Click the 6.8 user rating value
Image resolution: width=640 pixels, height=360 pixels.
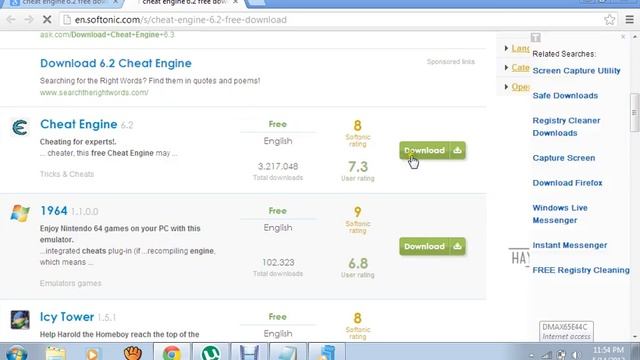click(x=358, y=263)
